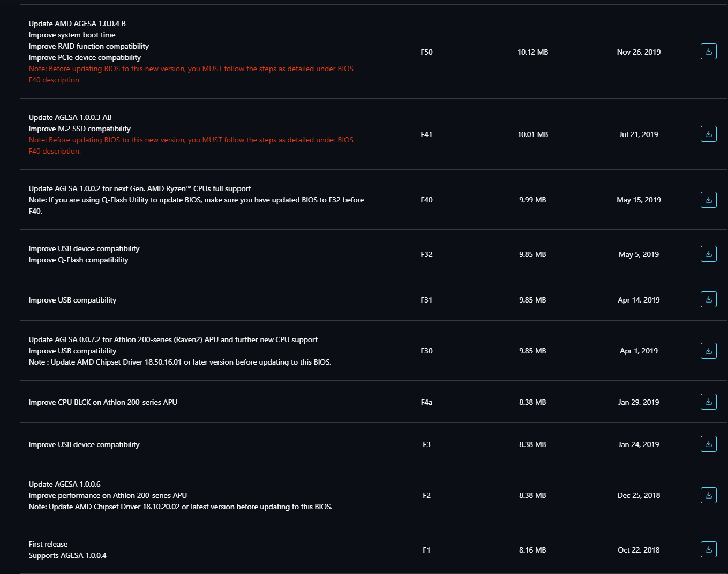Download BIOS version F40

708,200
